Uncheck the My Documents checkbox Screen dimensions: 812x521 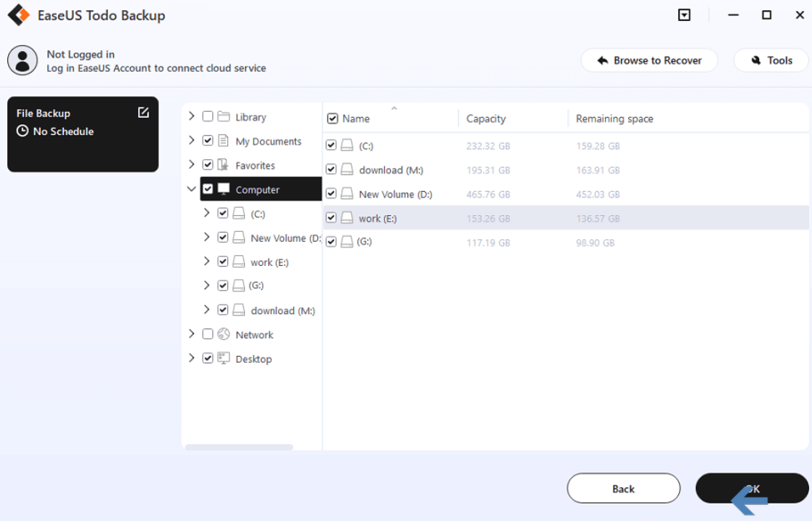208,140
